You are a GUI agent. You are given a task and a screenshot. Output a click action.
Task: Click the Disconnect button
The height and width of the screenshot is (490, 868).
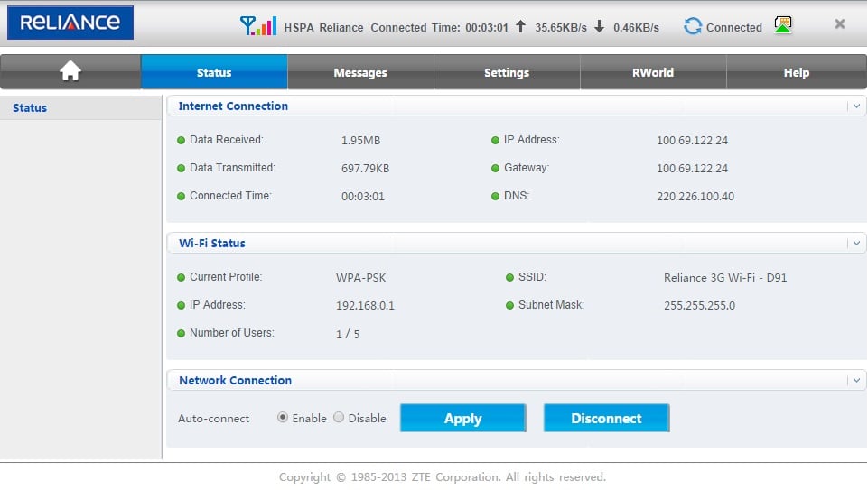(607, 418)
